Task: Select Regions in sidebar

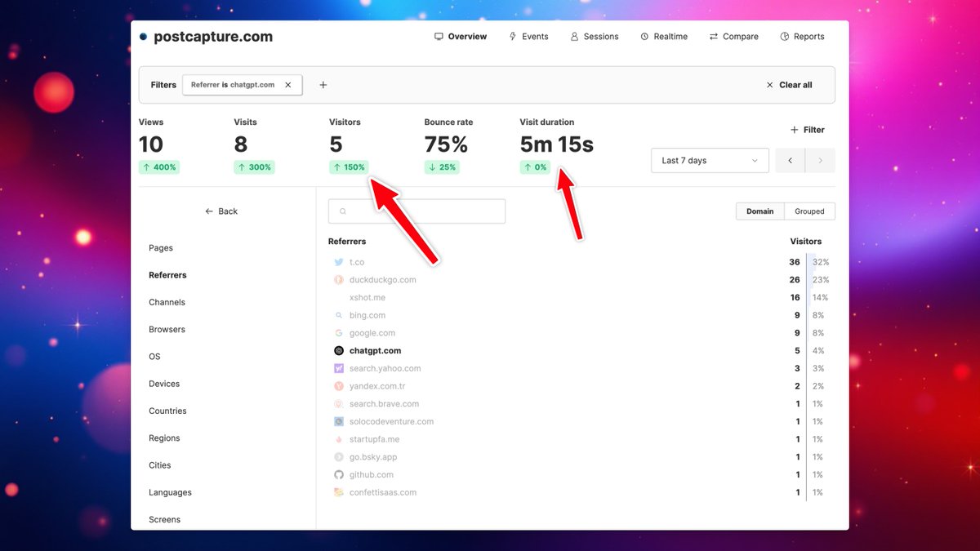Action: tap(164, 438)
